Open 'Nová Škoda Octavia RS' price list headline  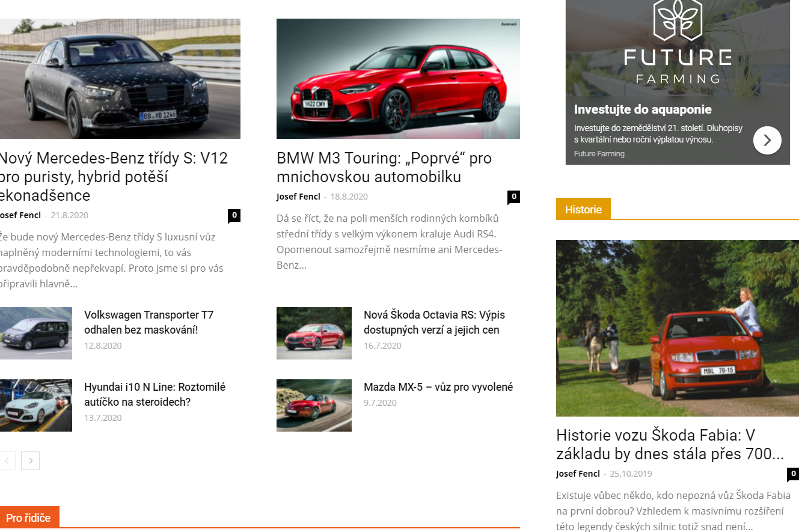point(434,322)
